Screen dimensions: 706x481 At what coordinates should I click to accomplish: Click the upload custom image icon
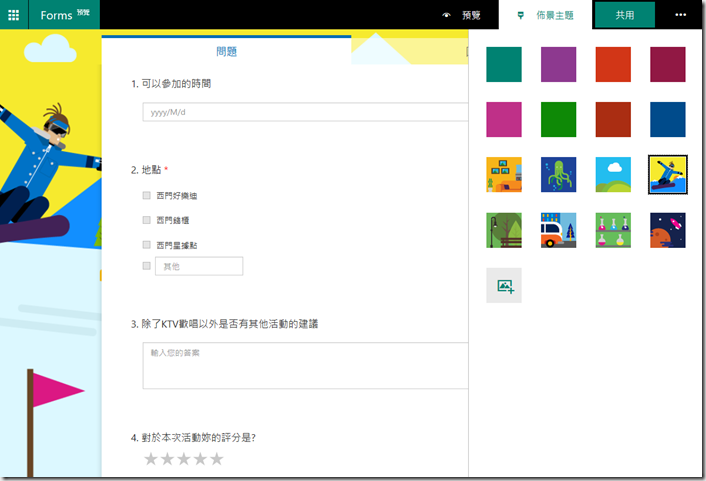[x=504, y=286]
